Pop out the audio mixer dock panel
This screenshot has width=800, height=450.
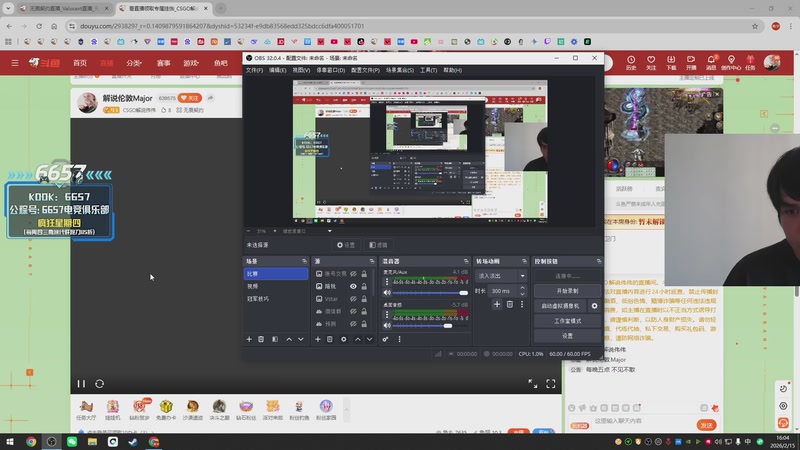coord(466,261)
